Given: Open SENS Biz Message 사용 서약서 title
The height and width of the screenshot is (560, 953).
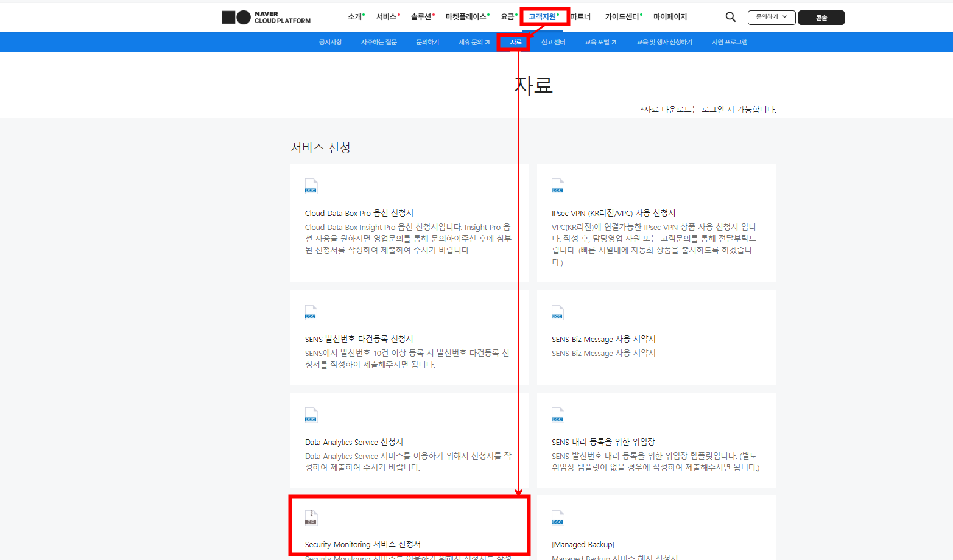Looking at the screenshot, I should coord(603,339).
